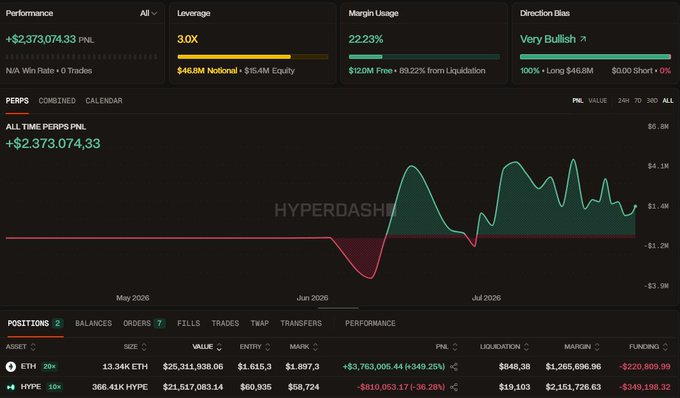Click the $848,38 liquidation price
The height and width of the screenshot is (398, 680).
point(514,367)
